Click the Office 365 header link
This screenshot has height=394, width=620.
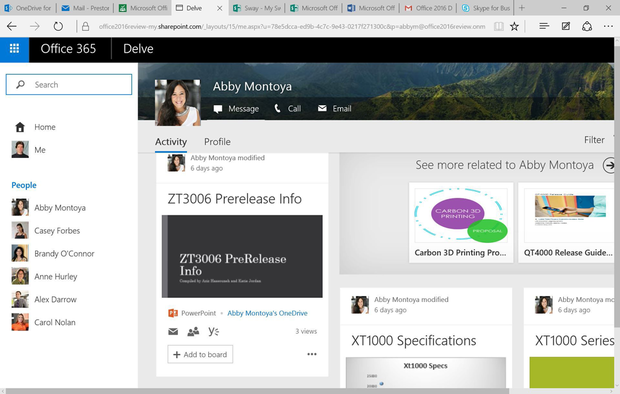click(68, 49)
